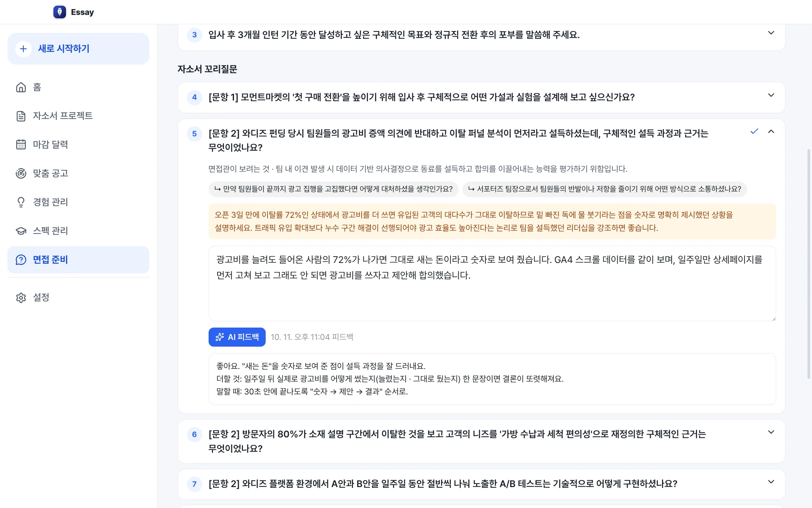Click the page vertical scrollbar
812x508 pixels.
[809, 264]
